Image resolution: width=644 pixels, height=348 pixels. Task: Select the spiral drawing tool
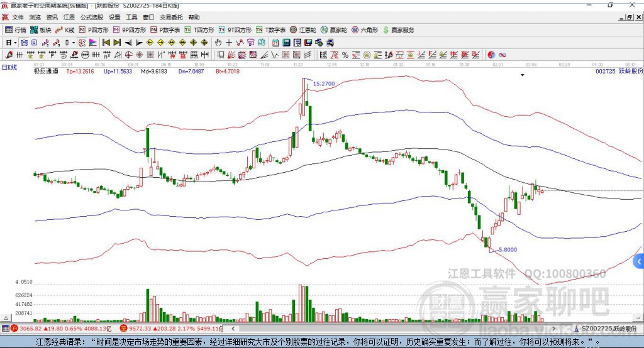[64, 55]
